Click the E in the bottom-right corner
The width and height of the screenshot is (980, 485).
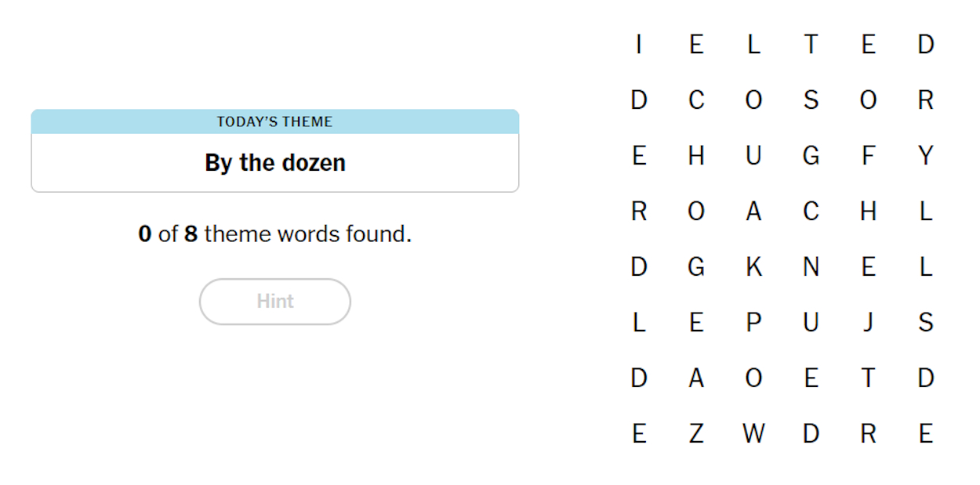(926, 433)
